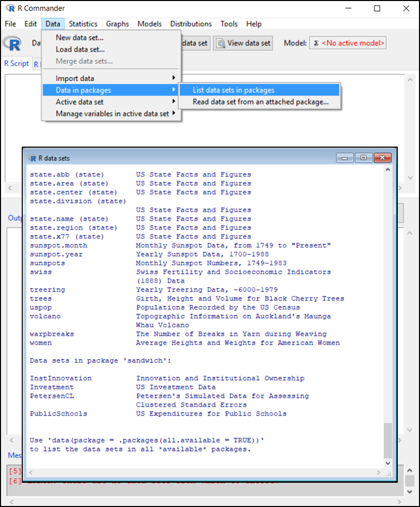
Task: Click the View data set button
Action: [244, 43]
